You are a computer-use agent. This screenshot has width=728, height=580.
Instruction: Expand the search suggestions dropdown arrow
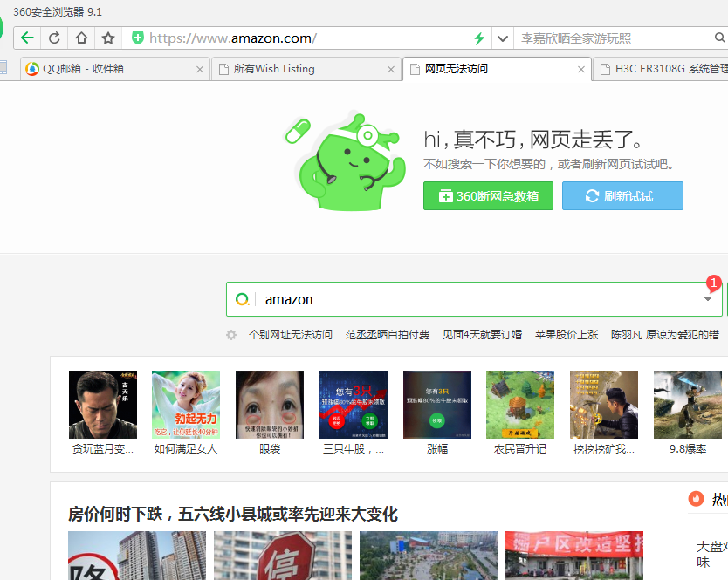coord(708,299)
